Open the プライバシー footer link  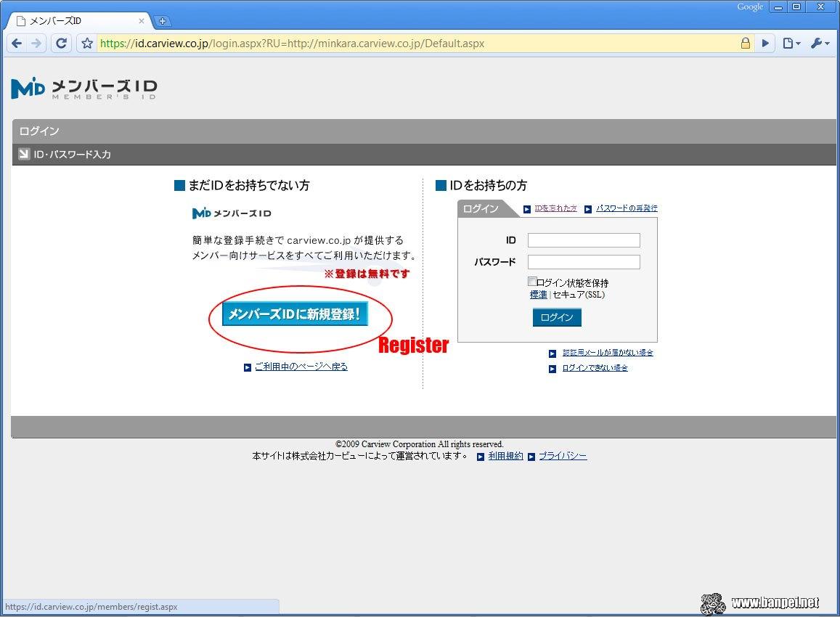563,457
